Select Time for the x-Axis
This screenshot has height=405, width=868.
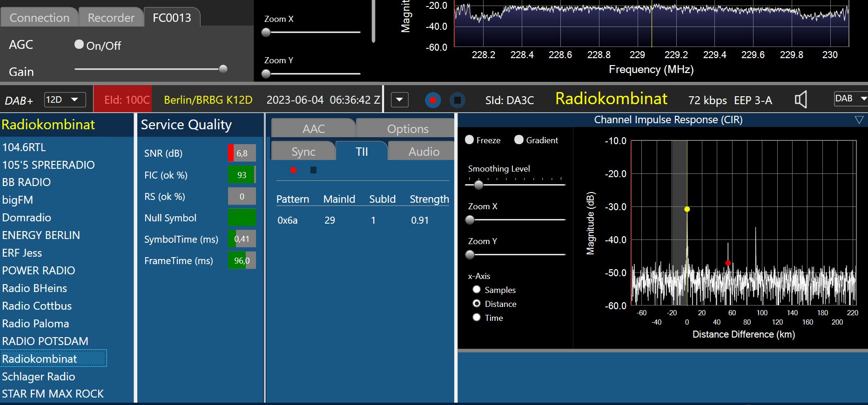click(x=477, y=318)
